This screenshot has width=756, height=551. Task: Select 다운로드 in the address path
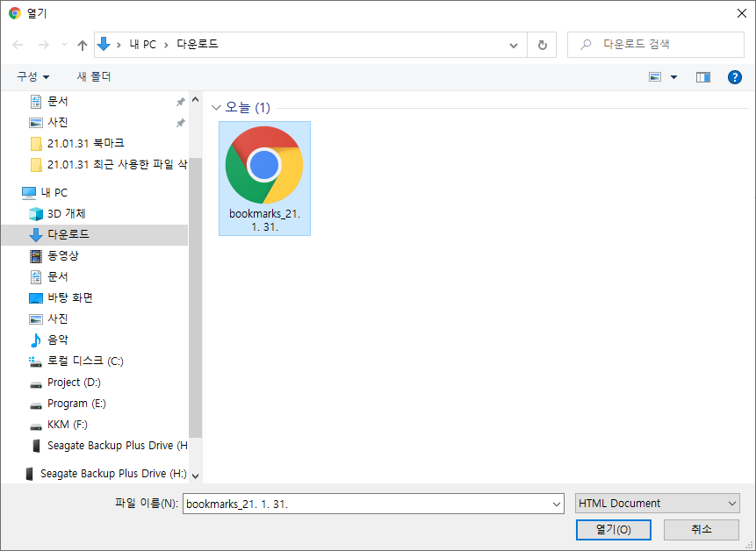(x=198, y=45)
